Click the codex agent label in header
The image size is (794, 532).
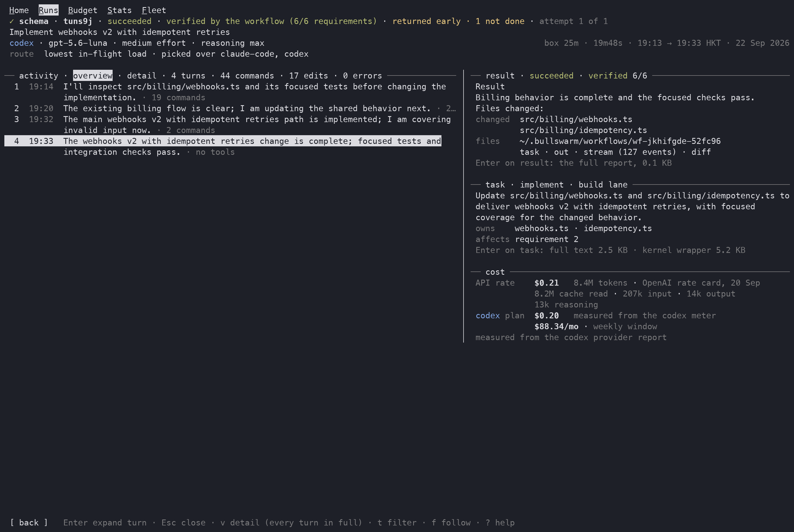[x=21, y=43]
